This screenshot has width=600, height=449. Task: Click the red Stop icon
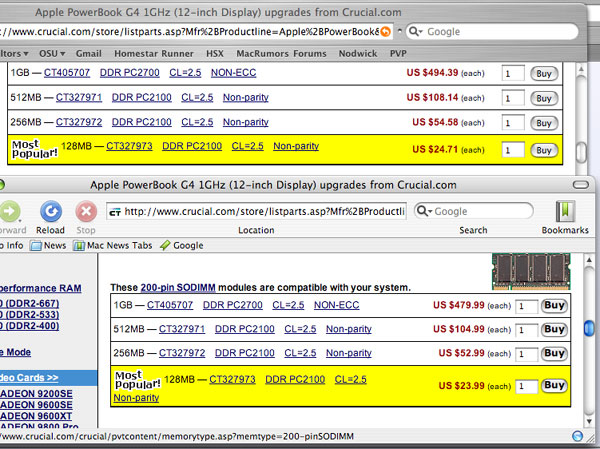[x=86, y=211]
